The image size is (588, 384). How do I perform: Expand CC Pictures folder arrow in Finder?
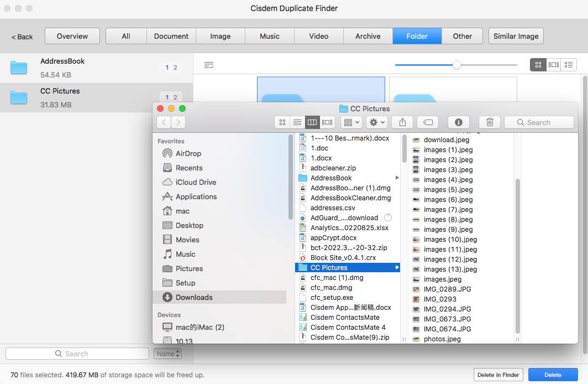point(397,268)
